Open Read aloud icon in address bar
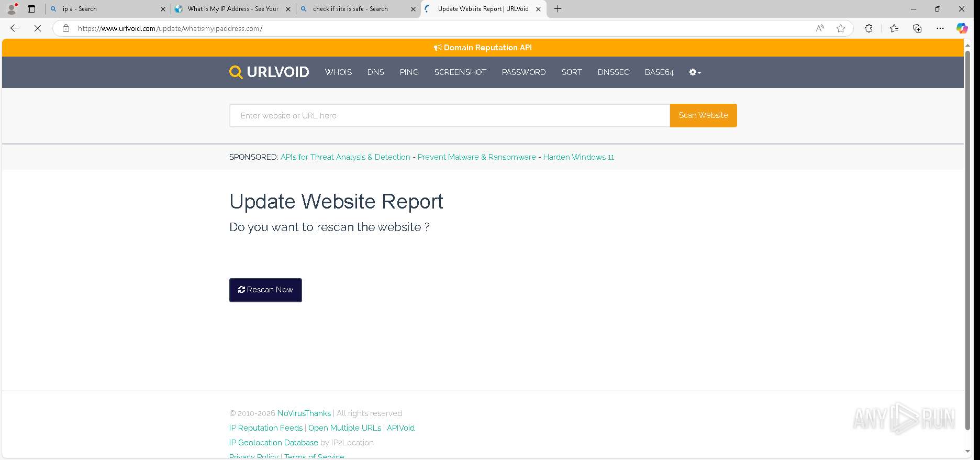980x460 pixels. click(820, 28)
